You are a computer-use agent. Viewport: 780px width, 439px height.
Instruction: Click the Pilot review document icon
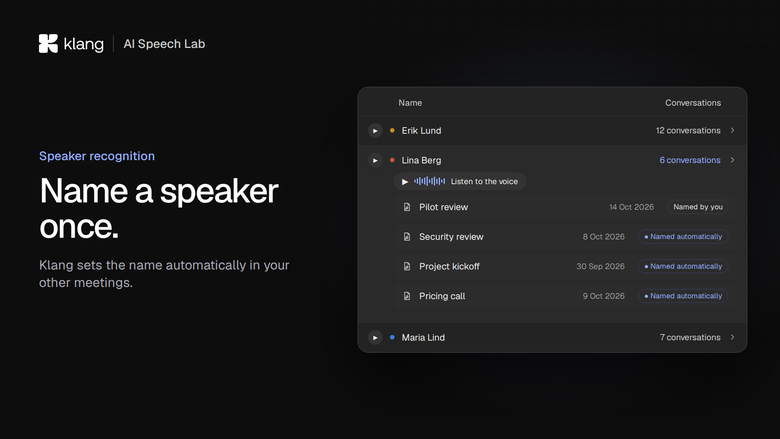point(407,207)
